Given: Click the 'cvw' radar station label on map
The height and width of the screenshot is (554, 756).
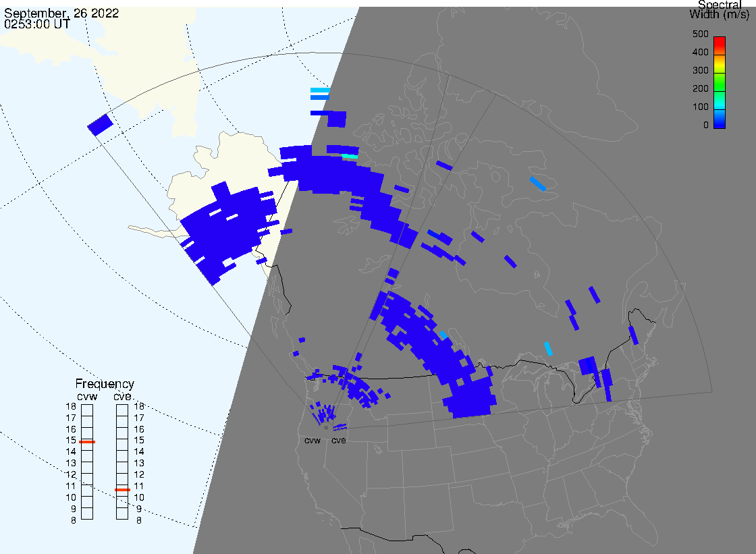Looking at the screenshot, I should pos(313,441).
